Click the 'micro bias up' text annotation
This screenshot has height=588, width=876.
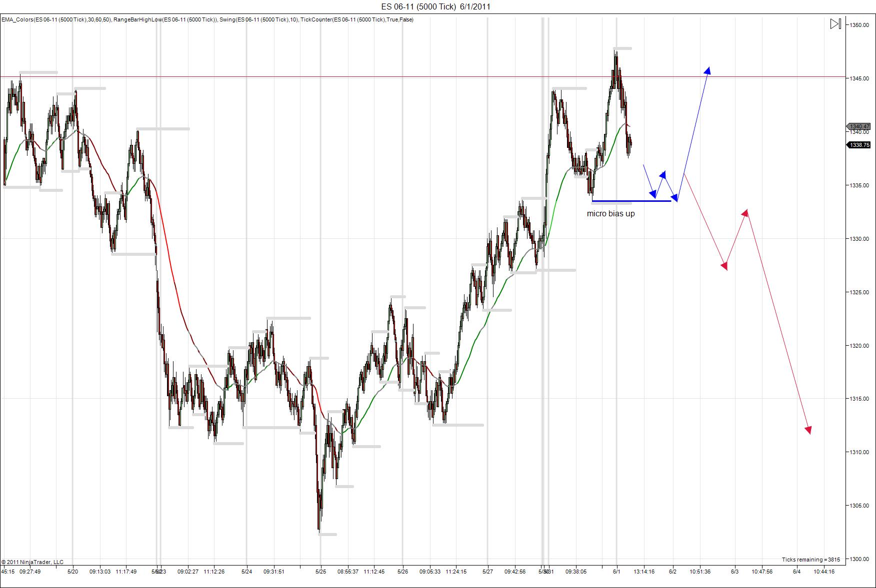pos(610,214)
